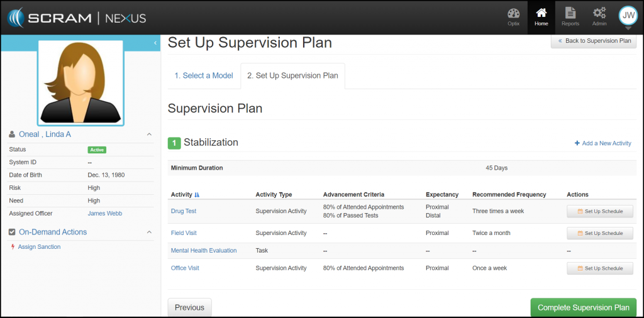
Task: Click the SCRAM Nexus logo
Action: [77, 18]
